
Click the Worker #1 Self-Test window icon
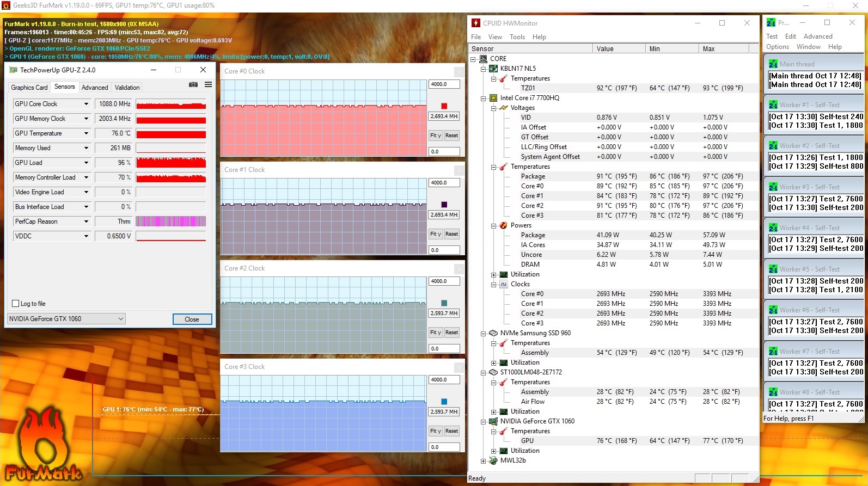773,104
